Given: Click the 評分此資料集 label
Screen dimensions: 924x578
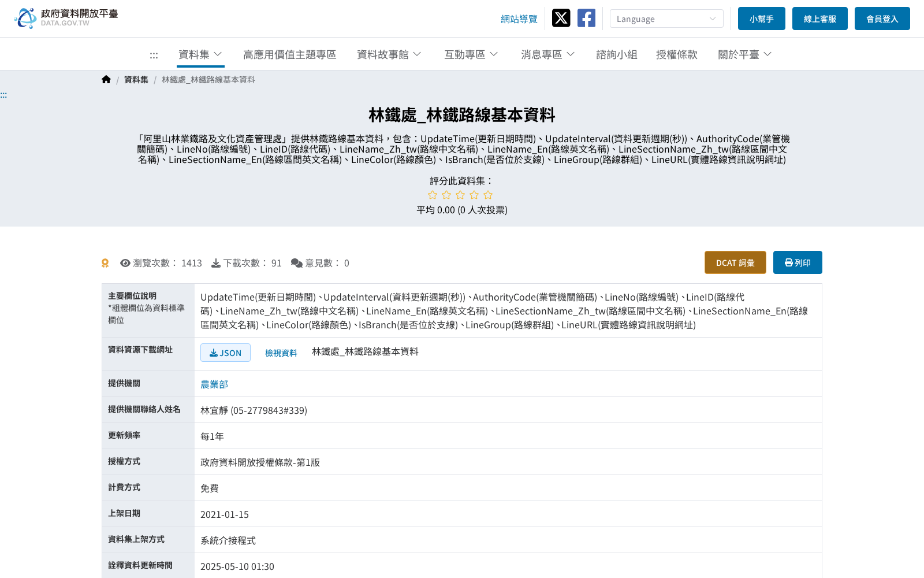Looking at the screenshot, I should tap(462, 181).
